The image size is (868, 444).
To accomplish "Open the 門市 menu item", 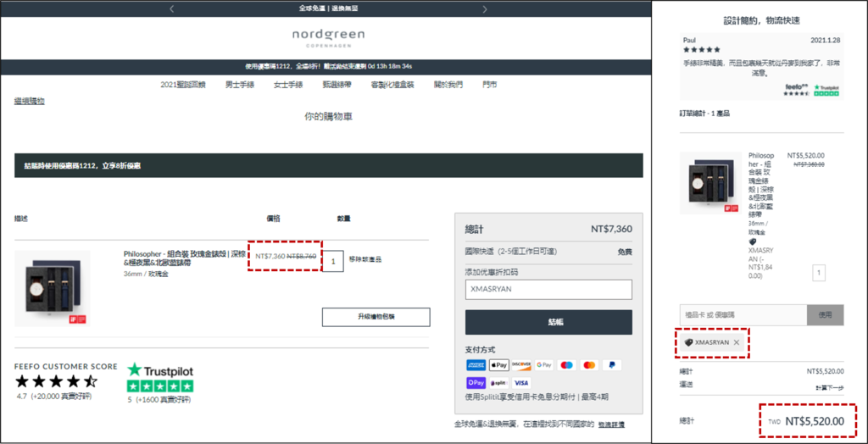I will point(489,85).
